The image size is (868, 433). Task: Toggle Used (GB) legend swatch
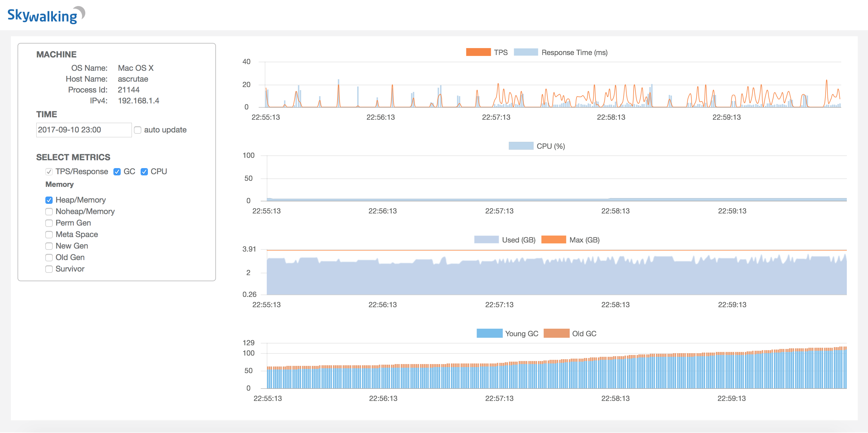tap(486, 239)
